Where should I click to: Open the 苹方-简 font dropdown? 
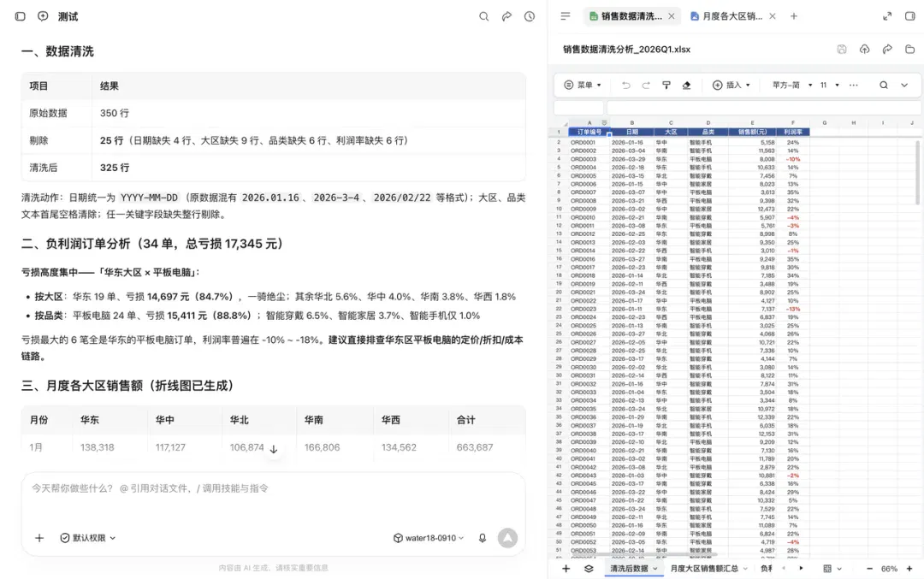[792, 86]
